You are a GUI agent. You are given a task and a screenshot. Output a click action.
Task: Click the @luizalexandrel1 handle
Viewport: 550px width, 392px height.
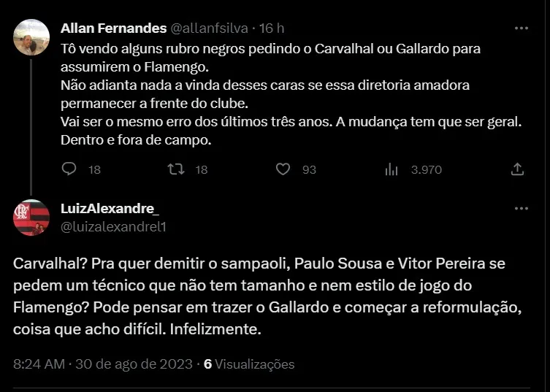[114, 226]
